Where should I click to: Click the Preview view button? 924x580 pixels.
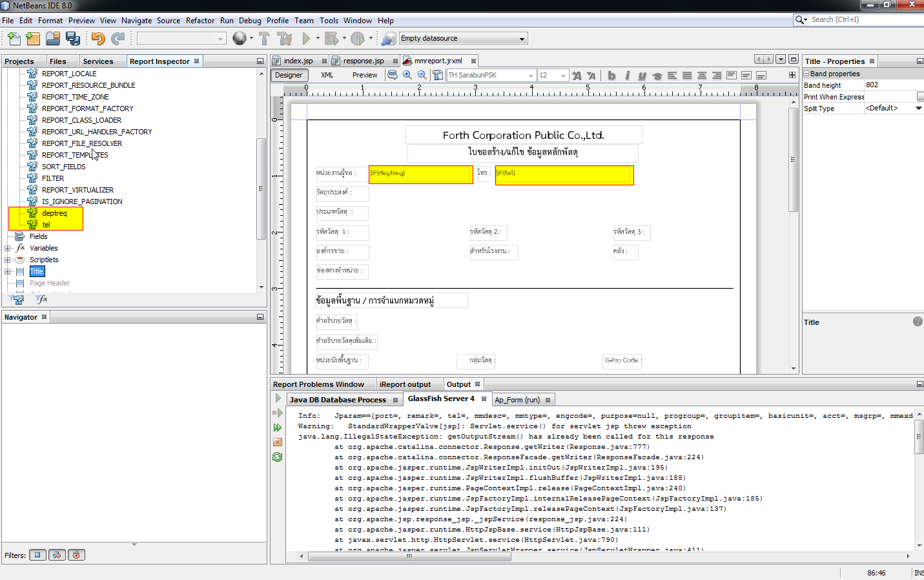point(365,75)
